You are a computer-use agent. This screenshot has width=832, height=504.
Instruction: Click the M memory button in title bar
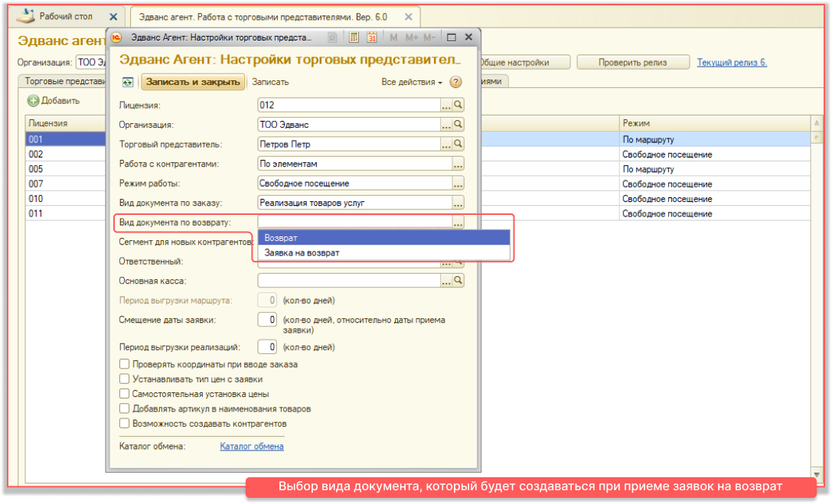point(393,37)
